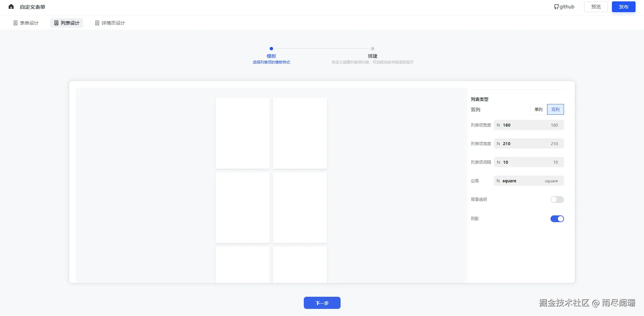Click the N icon in the 边角 field

point(499,181)
